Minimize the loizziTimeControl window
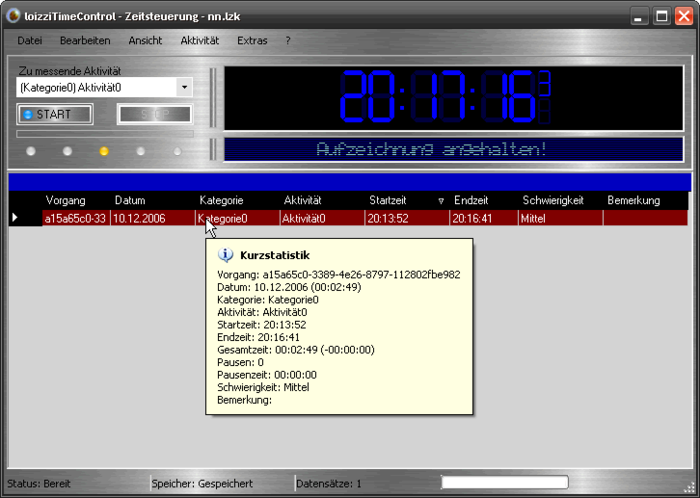The width and height of the screenshot is (700, 498). pos(639,17)
